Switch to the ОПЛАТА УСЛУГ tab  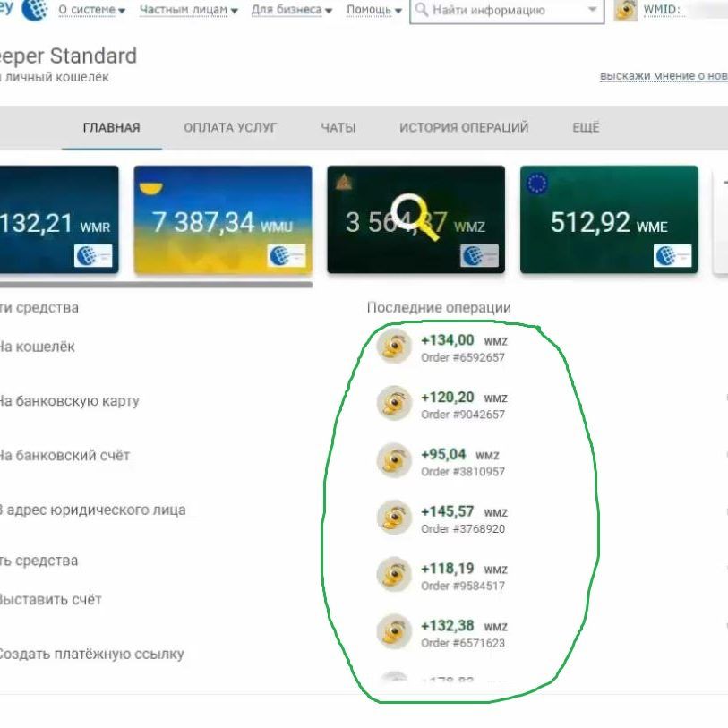(230, 128)
